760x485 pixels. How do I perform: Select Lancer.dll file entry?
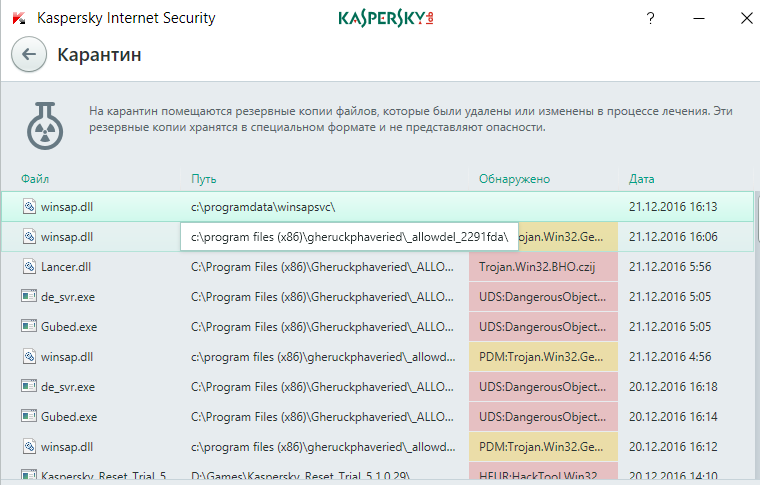pyautogui.click(x=66, y=267)
